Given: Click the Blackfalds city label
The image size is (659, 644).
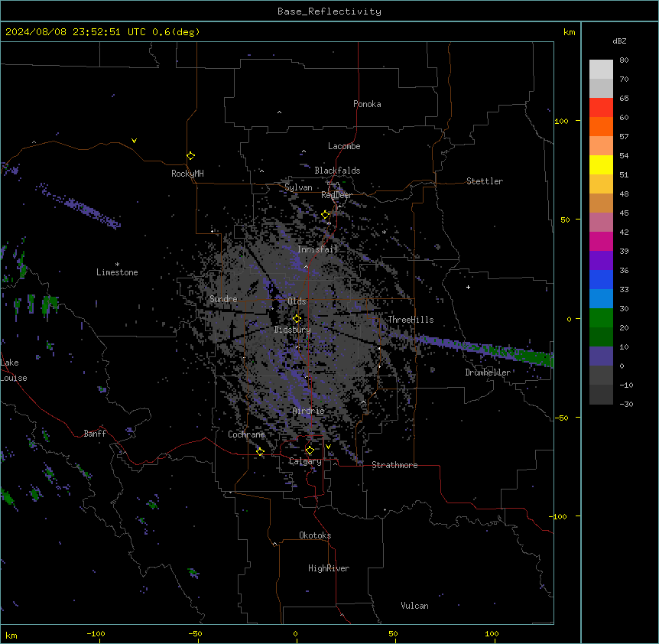Looking at the screenshot, I should [337, 171].
